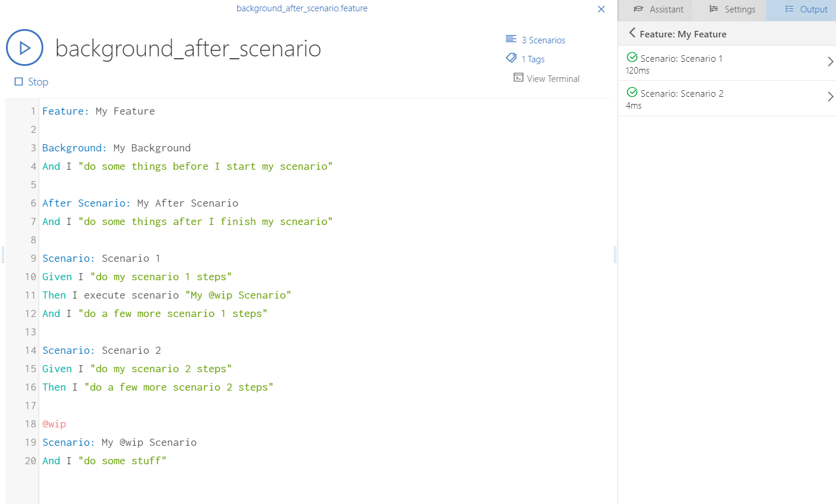This screenshot has width=836, height=504.
Task: Click the "do my scenario 1 steps" line
Action: [137, 277]
